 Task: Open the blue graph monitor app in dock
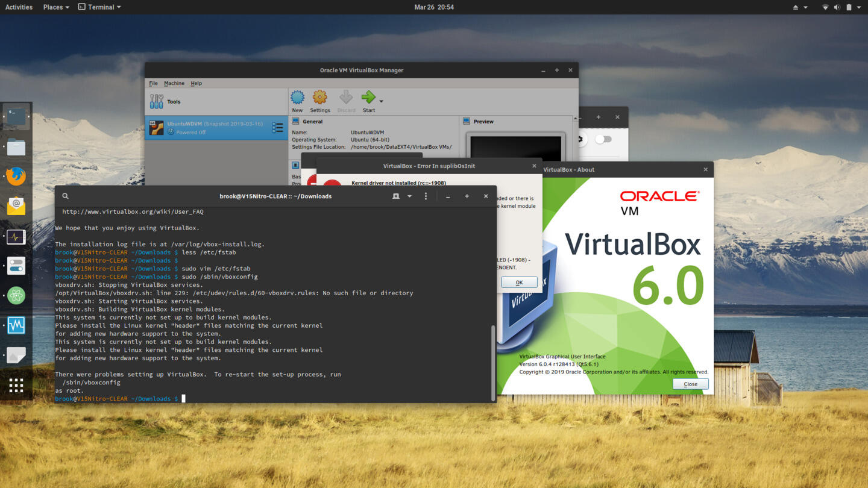coord(16,325)
